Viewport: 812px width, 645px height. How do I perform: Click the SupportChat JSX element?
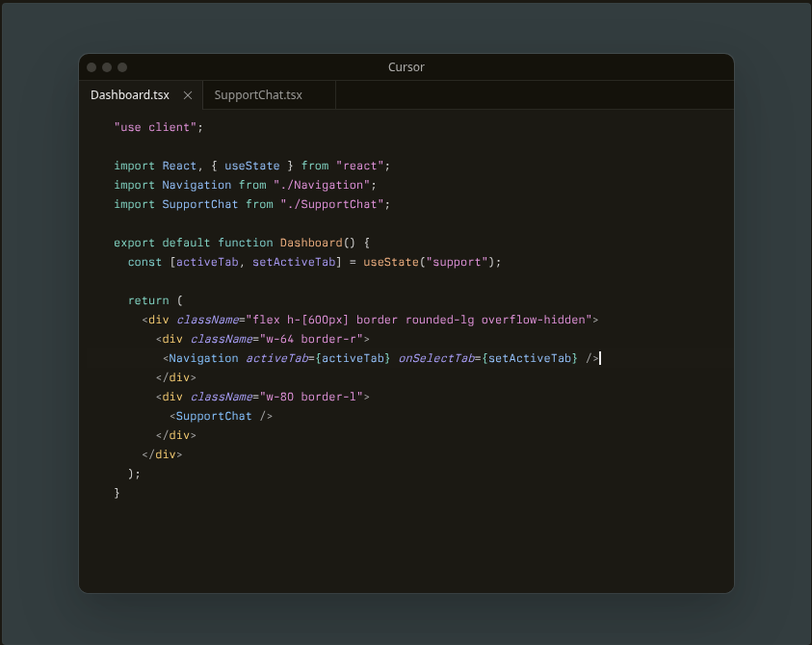tap(214, 415)
